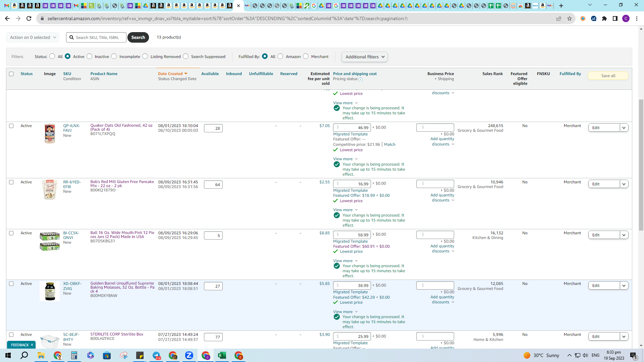Open a new browser tab

(561, 6)
